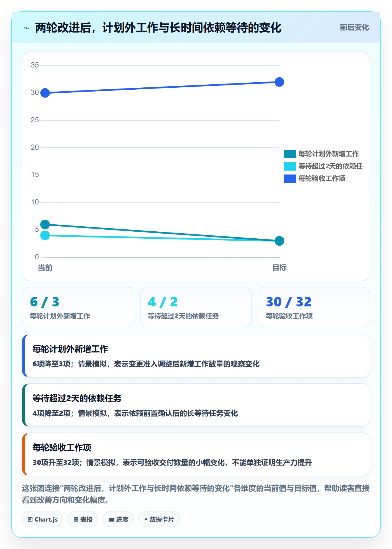Click text 30项升至32项 description line

(x=172, y=463)
